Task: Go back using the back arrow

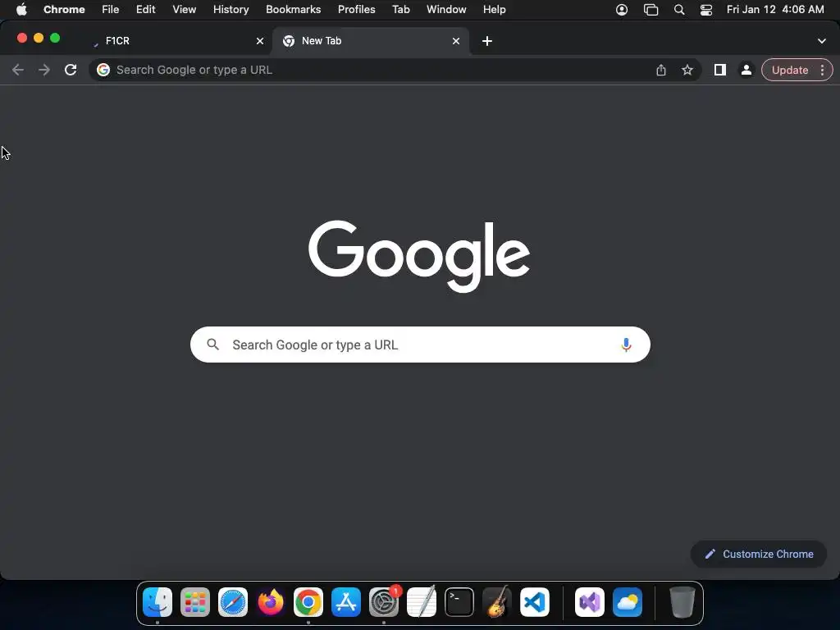Action: [18, 71]
